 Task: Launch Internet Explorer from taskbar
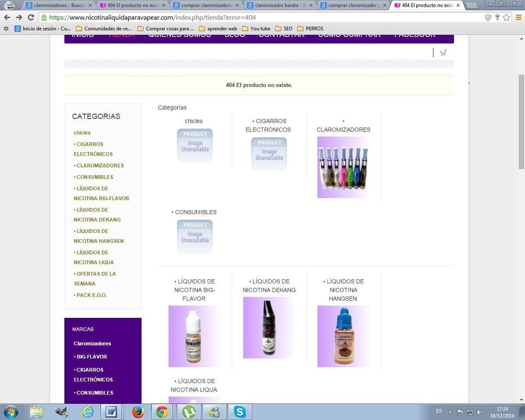coord(87,412)
